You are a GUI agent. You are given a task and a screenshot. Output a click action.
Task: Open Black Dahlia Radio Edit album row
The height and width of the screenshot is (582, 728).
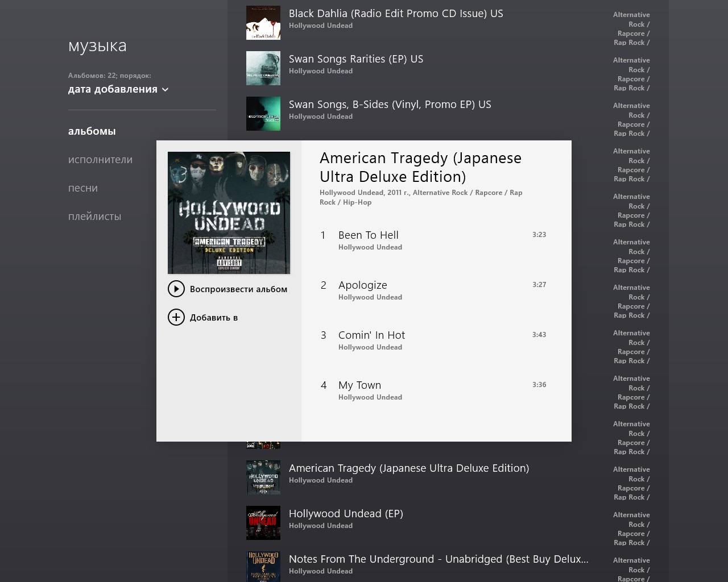point(448,23)
